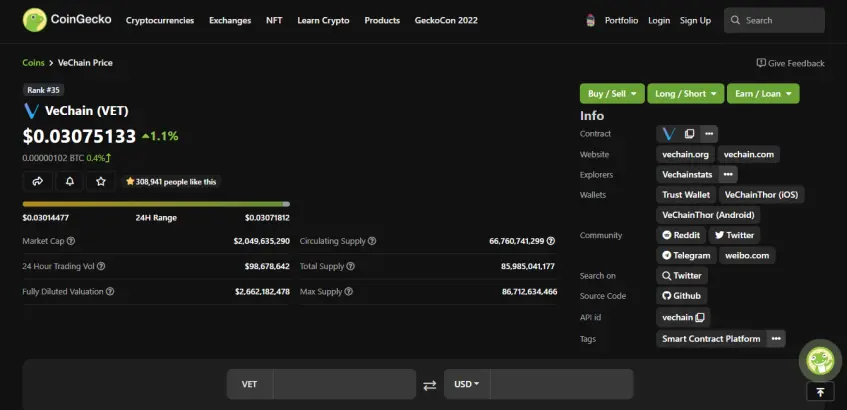Click the Coins breadcrumb link
Screen dimensions: 847x410
pos(33,63)
